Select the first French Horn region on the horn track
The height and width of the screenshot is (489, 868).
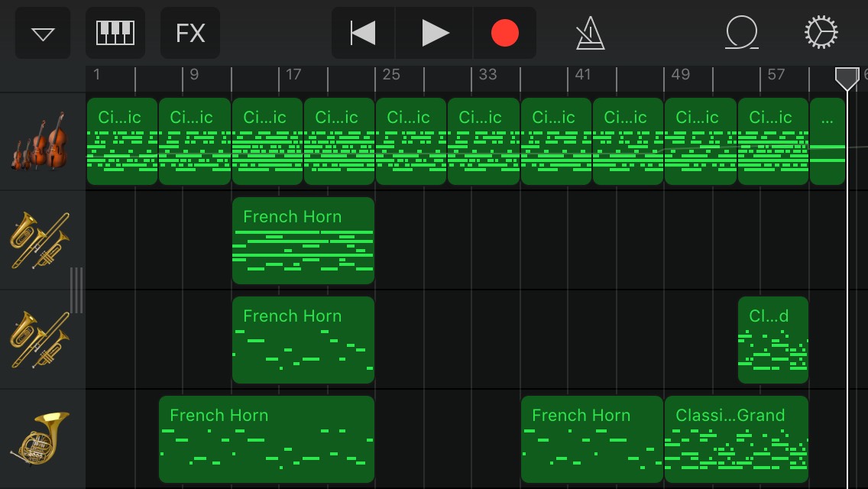click(267, 439)
